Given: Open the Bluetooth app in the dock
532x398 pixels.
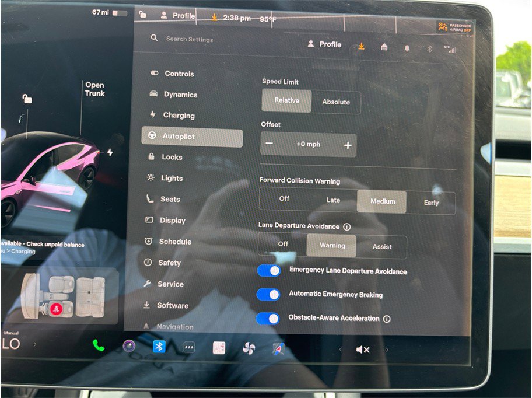Looking at the screenshot, I should coord(159,347).
